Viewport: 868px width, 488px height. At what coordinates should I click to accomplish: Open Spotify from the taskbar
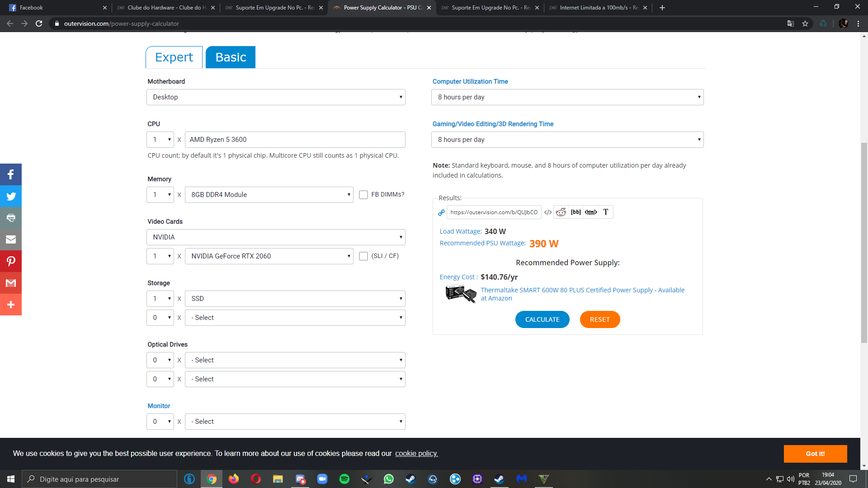[344, 479]
